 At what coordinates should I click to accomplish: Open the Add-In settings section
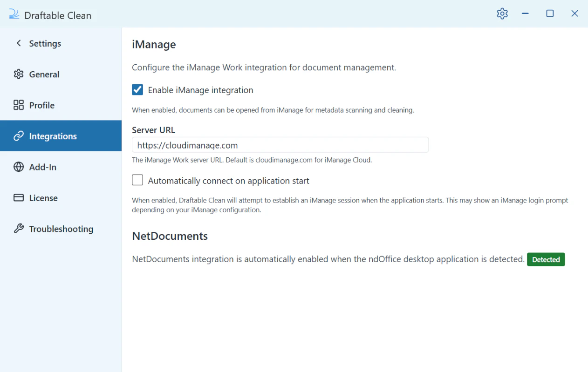pyautogui.click(x=61, y=167)
